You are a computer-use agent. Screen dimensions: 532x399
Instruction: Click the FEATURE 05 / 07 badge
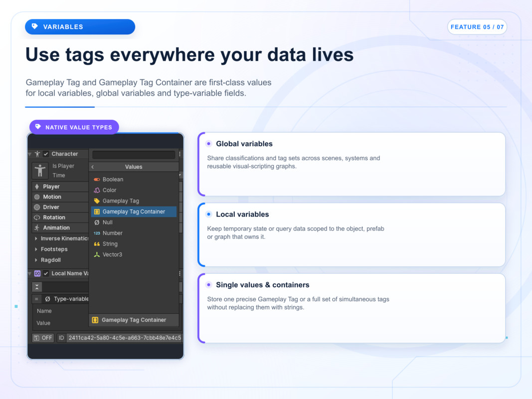[x=477, y=27]
